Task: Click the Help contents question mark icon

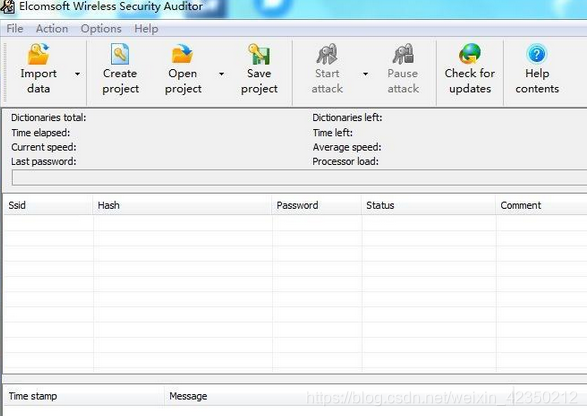Action: 537,54
